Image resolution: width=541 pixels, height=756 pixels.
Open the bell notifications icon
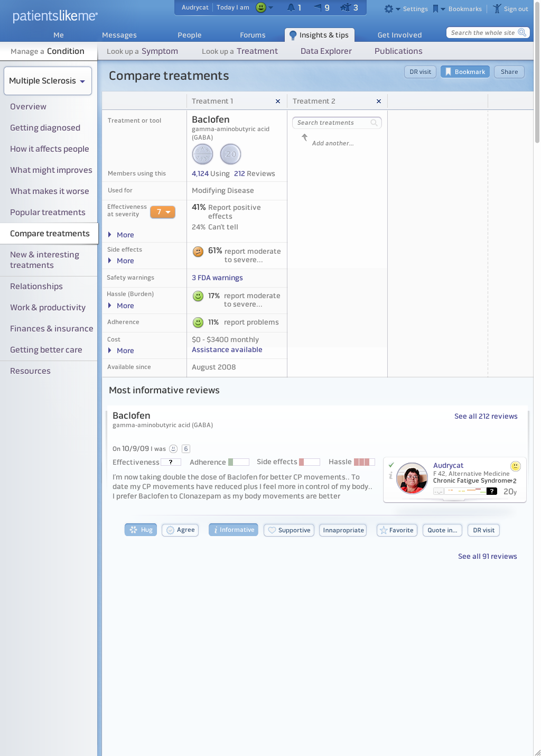(291, 7)
